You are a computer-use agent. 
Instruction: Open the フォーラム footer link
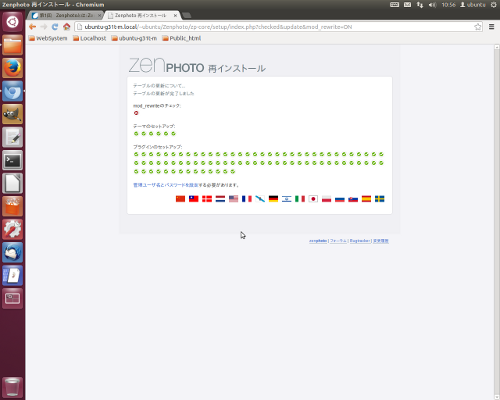[x=338, y=241]
